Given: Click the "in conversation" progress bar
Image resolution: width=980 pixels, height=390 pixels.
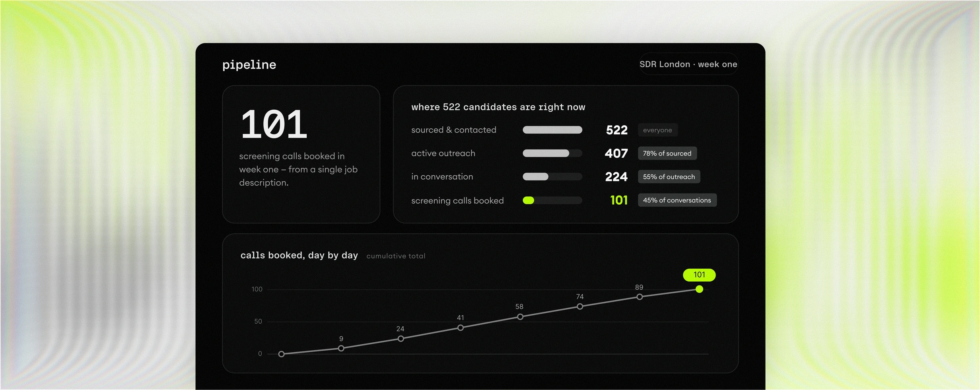Looking at the screenshot, I should (x=552, y=177).
